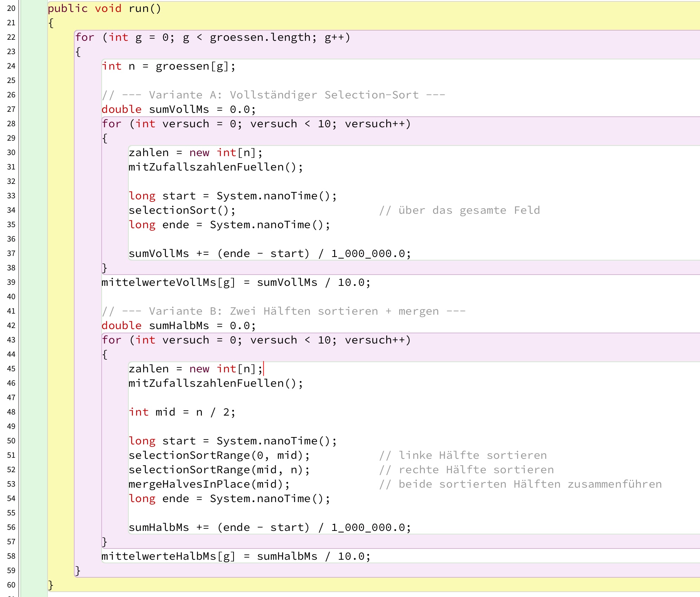
Task: Place cursor on 'selectionSort();' call
Action: [182, 210]
